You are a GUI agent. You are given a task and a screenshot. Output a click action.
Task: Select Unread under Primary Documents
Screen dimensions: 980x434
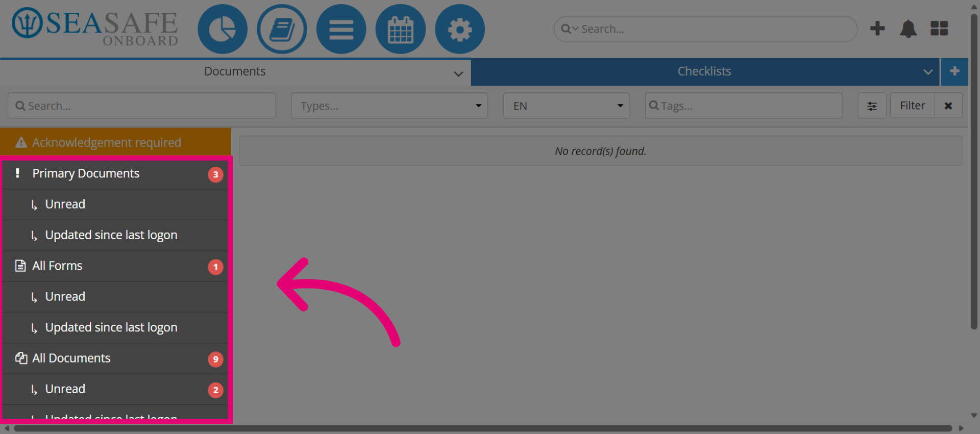(x=115, y=205)
